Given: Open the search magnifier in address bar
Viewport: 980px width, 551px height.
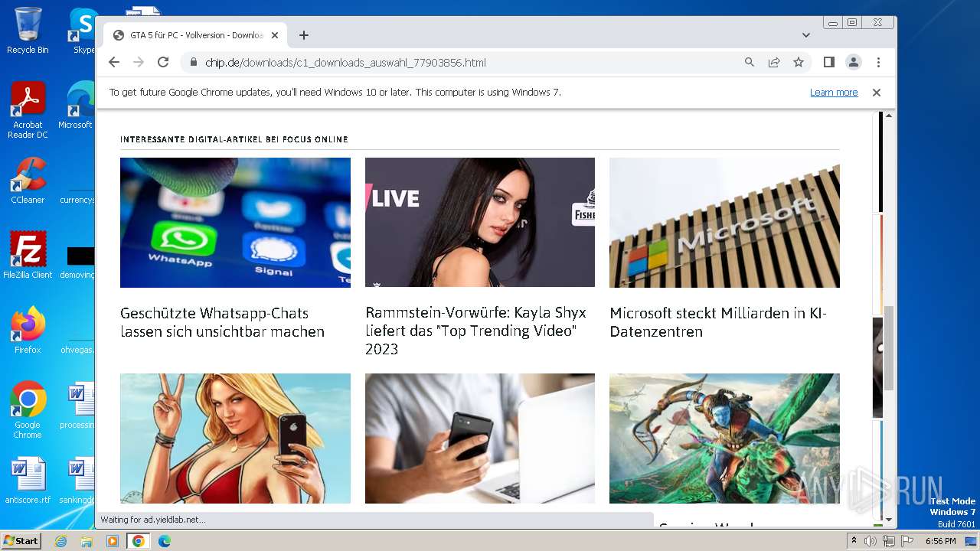Looking at the screenshot, I should tap(750, 63).
